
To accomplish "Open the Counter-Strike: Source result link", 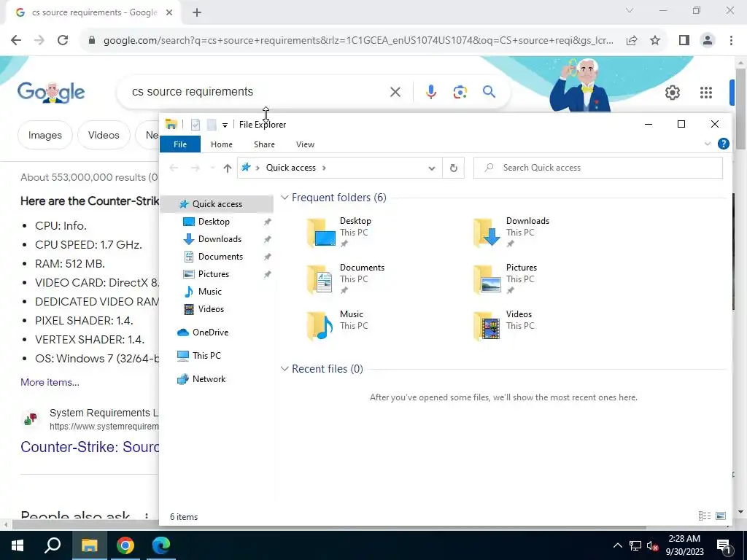I will pos(90,447).
